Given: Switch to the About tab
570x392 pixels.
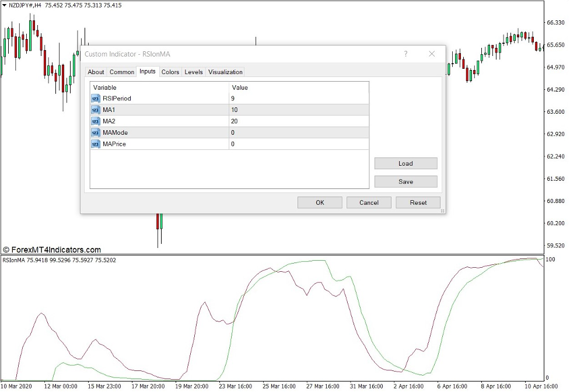Looking at the screenshot, I should (x=96, y=72).
